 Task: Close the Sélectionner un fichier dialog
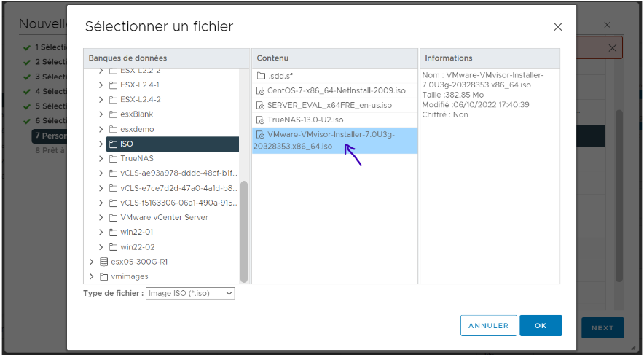557,27
